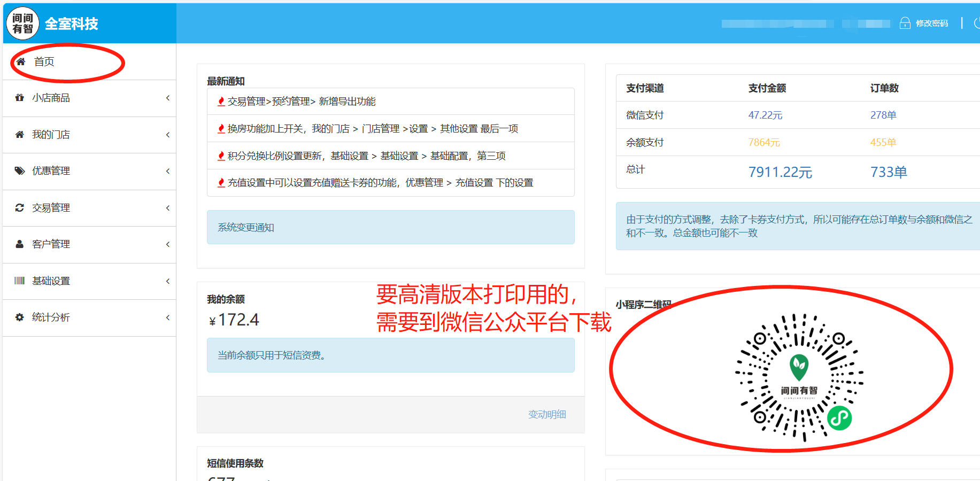Click the 小程序二维码 heading

(643, 305)
